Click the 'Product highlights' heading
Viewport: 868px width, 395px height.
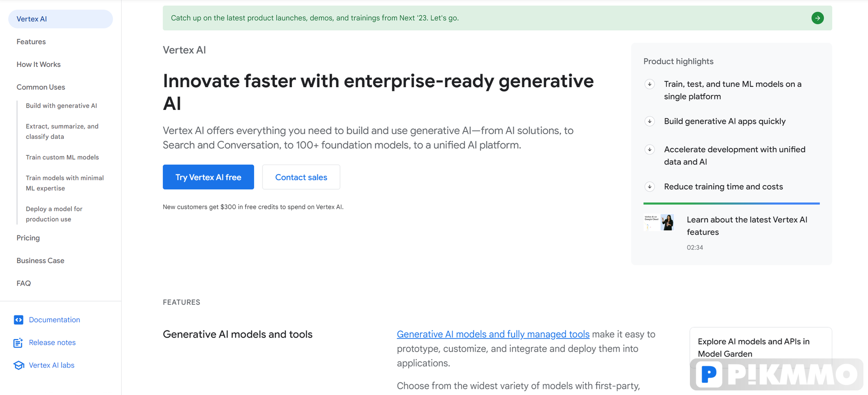[x=678, y=61]
